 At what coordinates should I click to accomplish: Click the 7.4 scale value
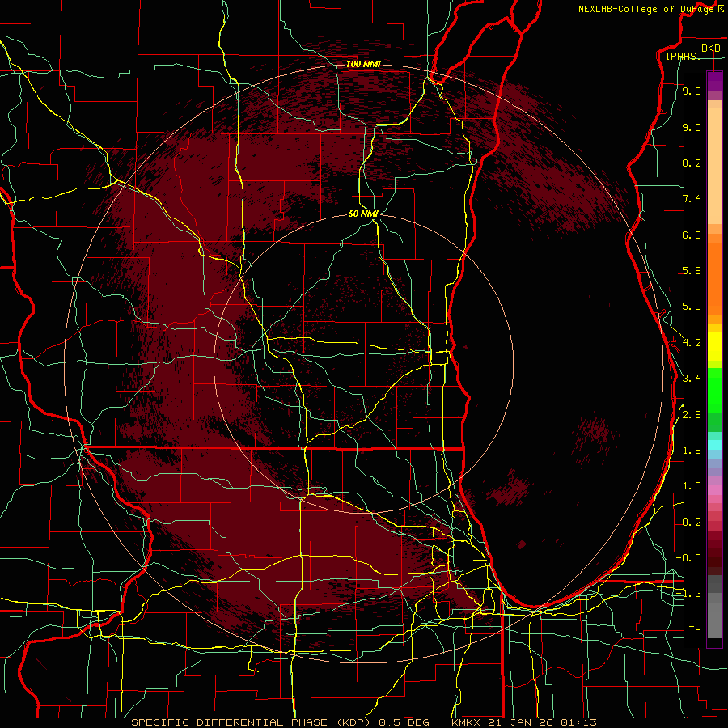coord(692,199)
